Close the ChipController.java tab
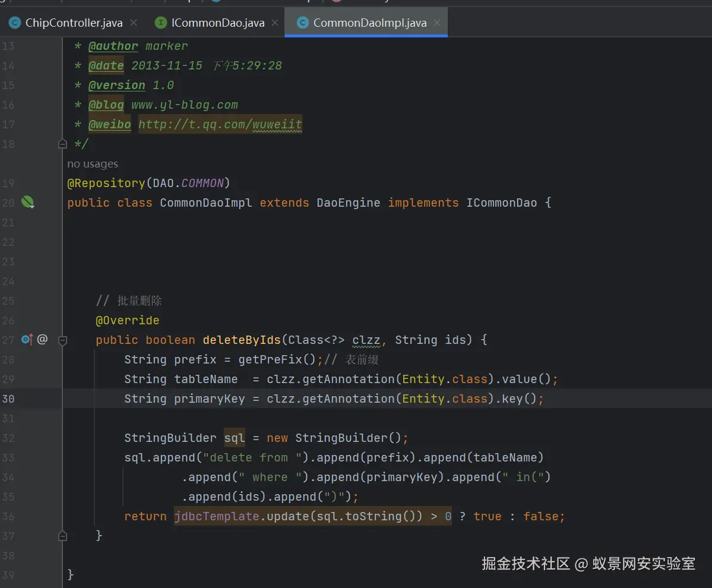Image resolution: width=712 pixels, height=588 pixels. click(134, 22)
